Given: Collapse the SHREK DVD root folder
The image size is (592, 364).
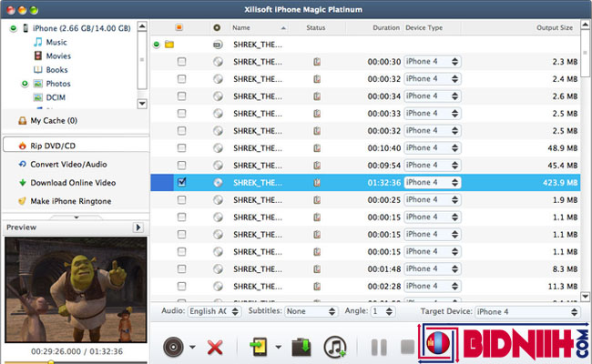Looking at the screenshot, I should click(157, 45).
